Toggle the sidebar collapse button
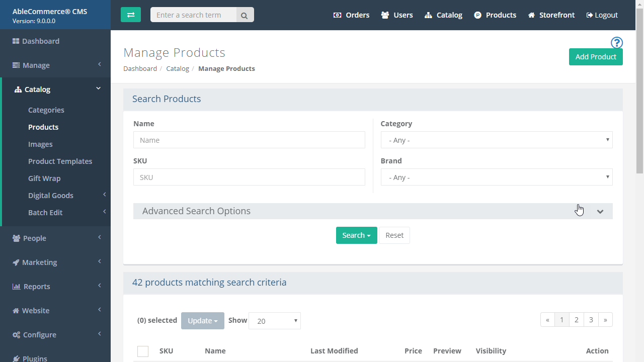Image resolution: width=644 pixels, height=362 pixels. [x=131, y=15]
